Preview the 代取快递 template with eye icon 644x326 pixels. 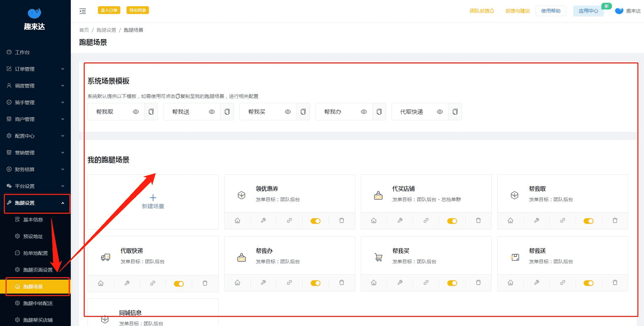tap(440, 112)
